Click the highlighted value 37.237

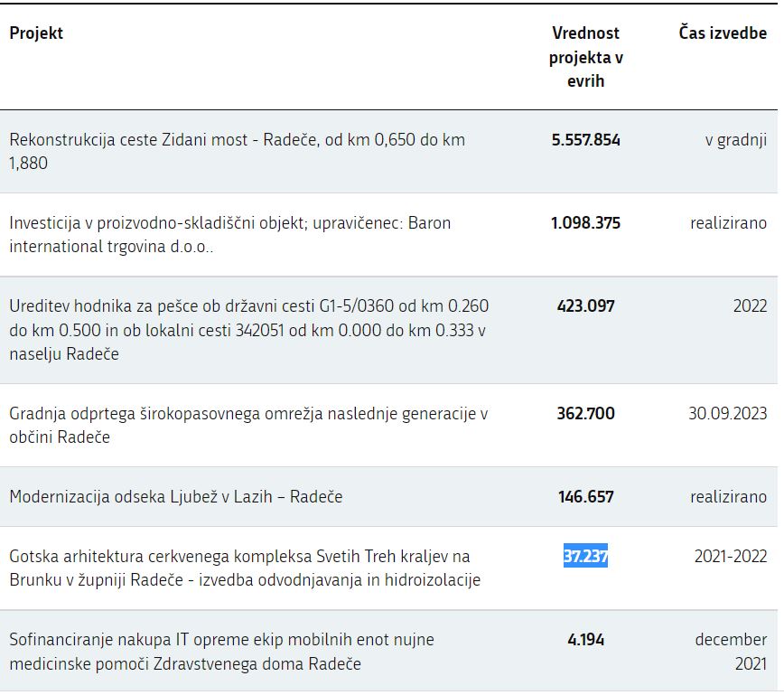585,557
